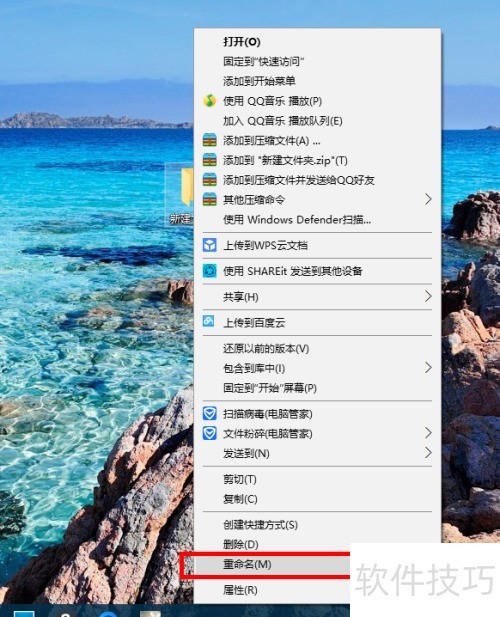500x617 pixels.
Task: Click the archive icon next to 添加到压缩文件(A)
Action: point(210,140)
